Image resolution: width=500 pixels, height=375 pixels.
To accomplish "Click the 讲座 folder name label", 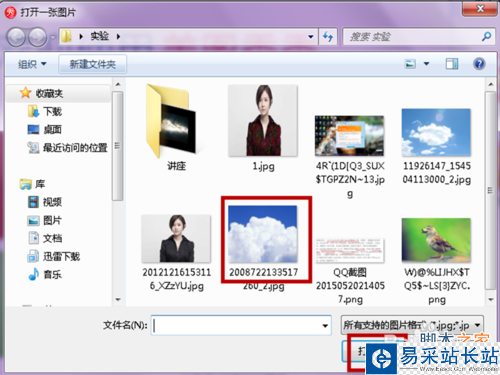I will coord(176,166).
